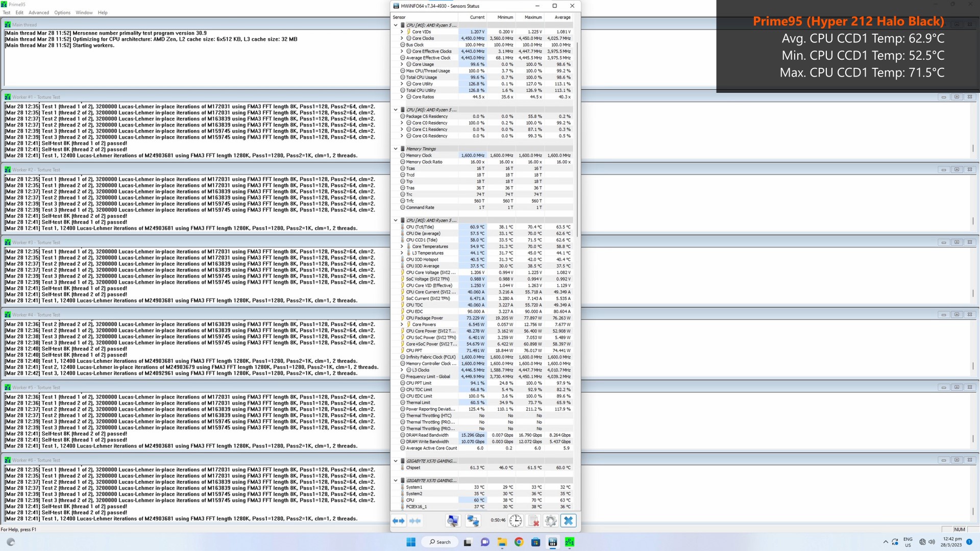Click the expand columns arrows button in HWiNFO
This screenshot has width=980, height=551.
click(x=399, y=520)
